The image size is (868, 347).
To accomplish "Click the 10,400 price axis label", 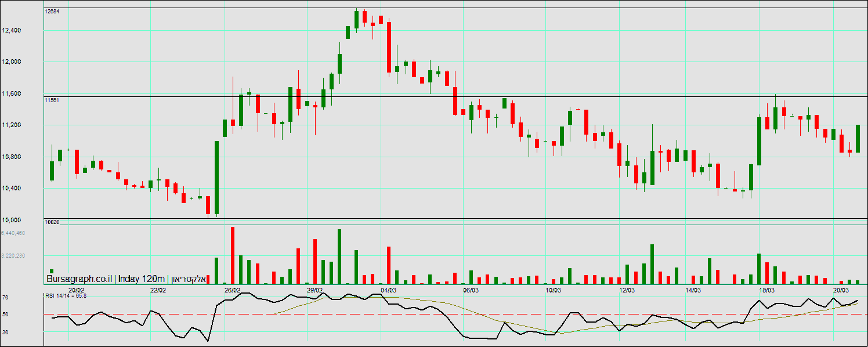I will pyautogui.click(x=12, y=188).
